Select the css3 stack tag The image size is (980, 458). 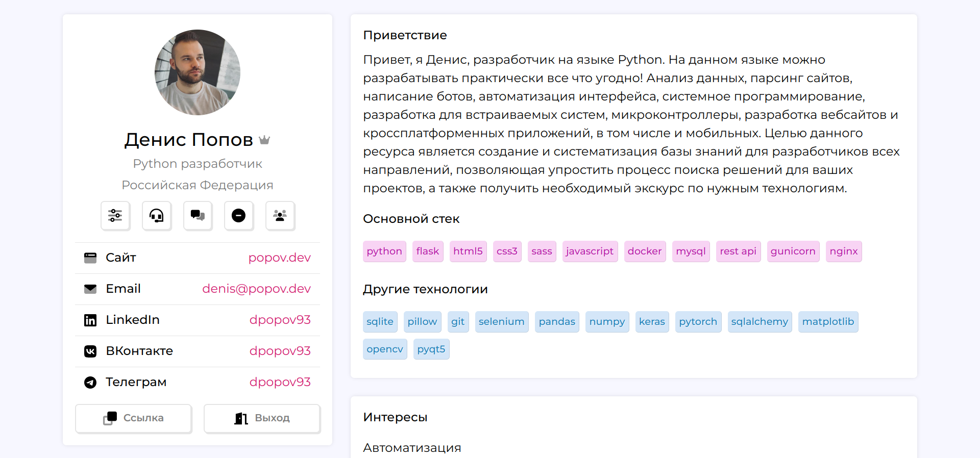[507, 251]
